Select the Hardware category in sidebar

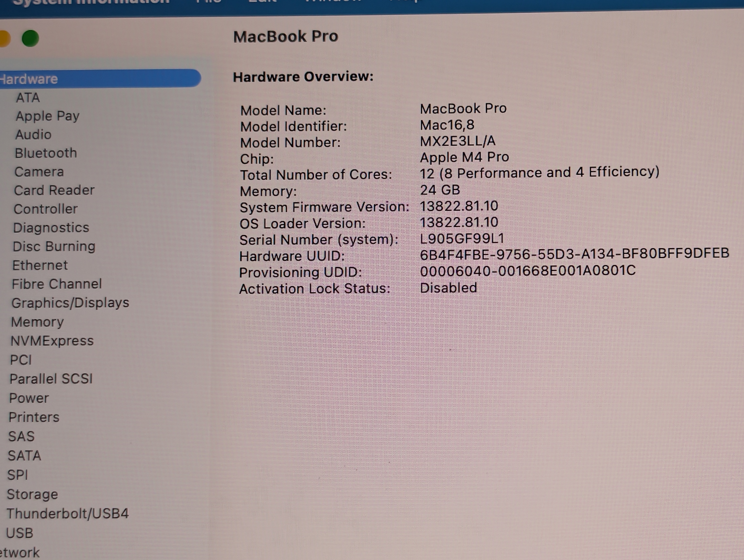(x=29, y=79)
